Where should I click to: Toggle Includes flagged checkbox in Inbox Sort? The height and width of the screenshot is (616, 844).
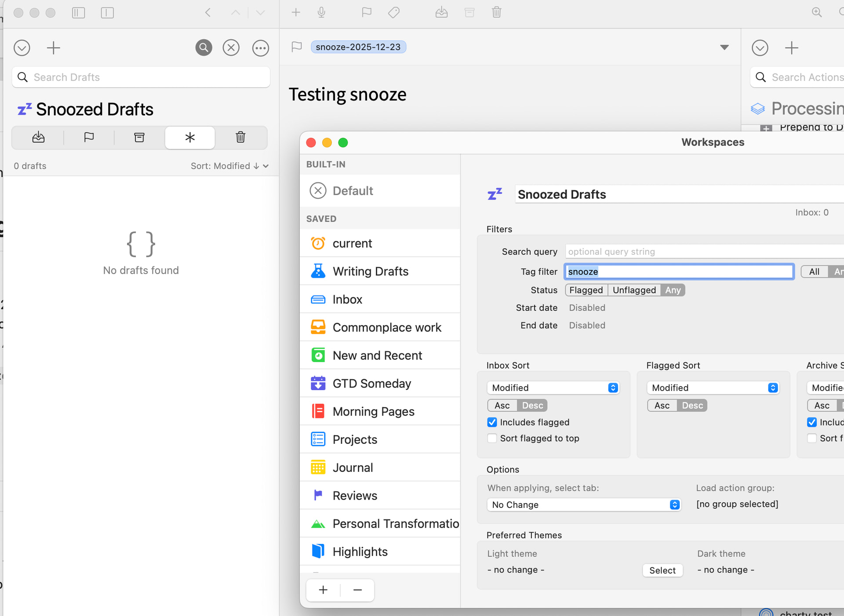click(492, 422)
